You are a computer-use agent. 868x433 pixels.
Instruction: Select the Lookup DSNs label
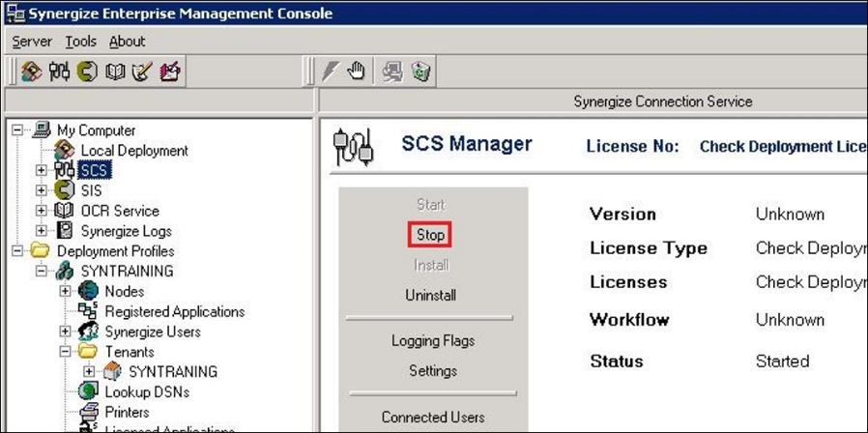pyautogui.click(x=147, y=392)
